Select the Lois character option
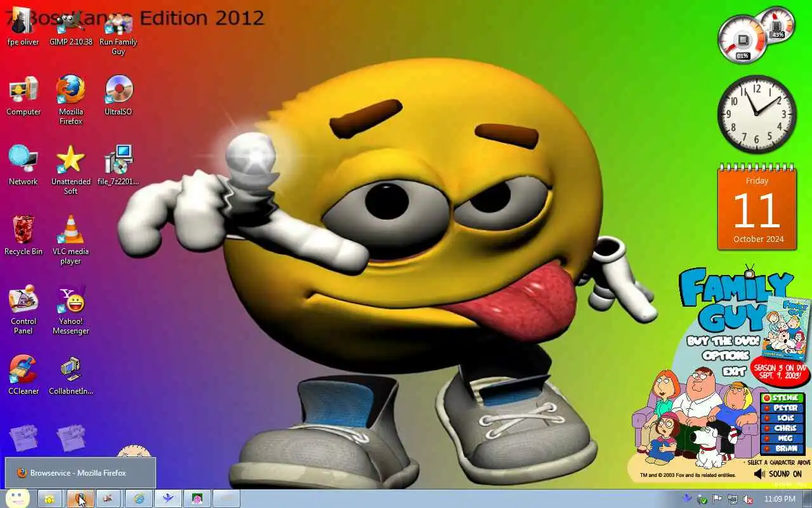The image size is (812, 508). coord(782,418)
